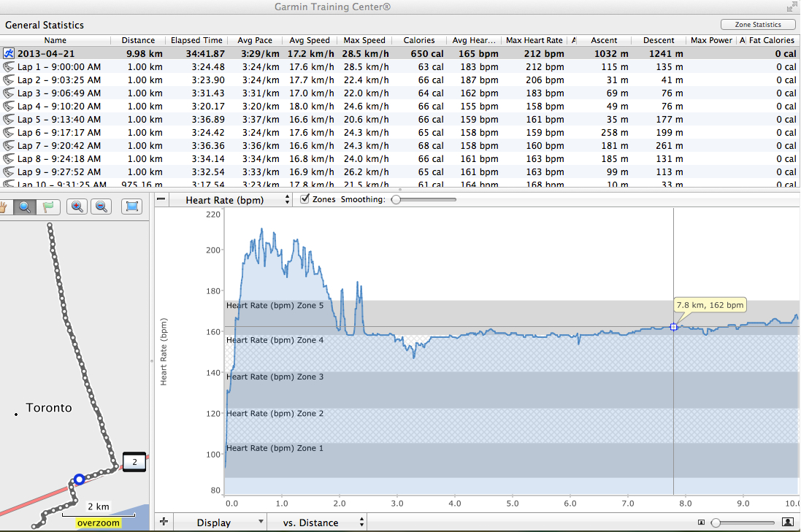Click the running activity icon for 2013-04-21
The image size is (801, 532).
tap(8, 53)
